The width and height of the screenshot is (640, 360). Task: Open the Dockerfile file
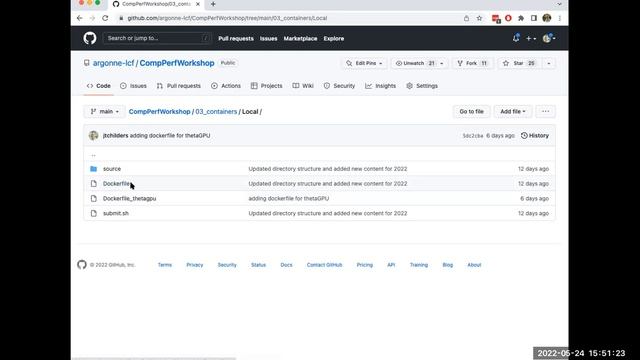pyautogui.click(x=116, y=184)
